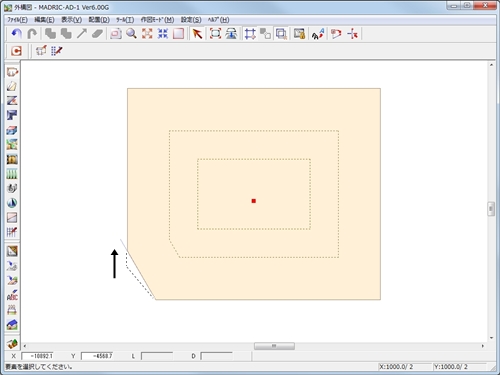
Task: Click the diagonal arrow move tool icon
Action: coord(82,34)
